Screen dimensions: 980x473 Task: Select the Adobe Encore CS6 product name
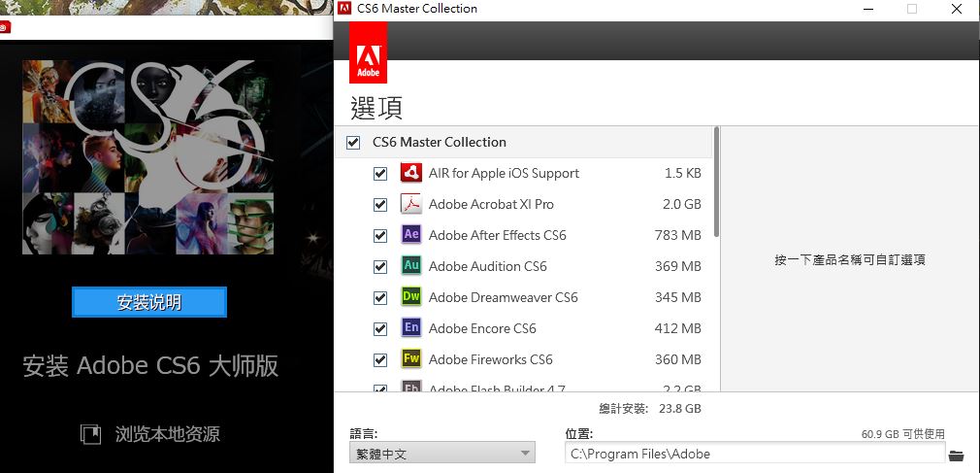[482, 328]
